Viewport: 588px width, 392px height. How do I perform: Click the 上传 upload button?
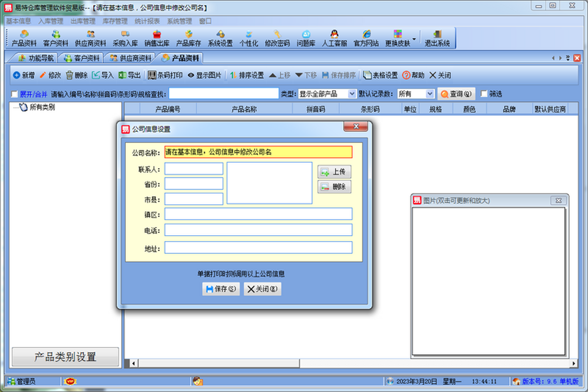tap(335, 172)
